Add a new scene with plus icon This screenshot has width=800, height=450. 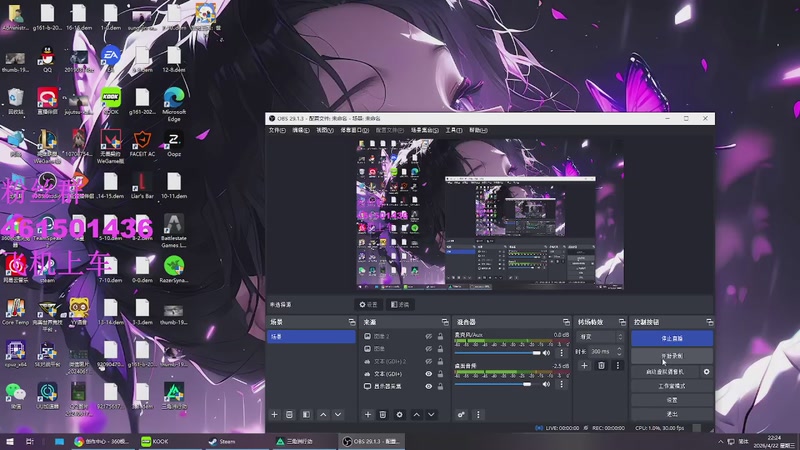coord(274,415)
